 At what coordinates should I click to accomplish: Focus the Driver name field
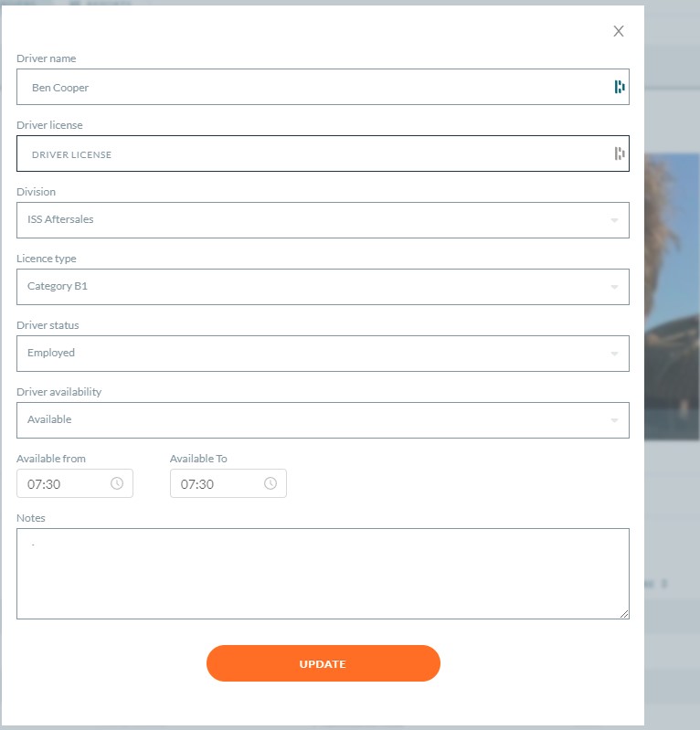(x=323, y=87)
